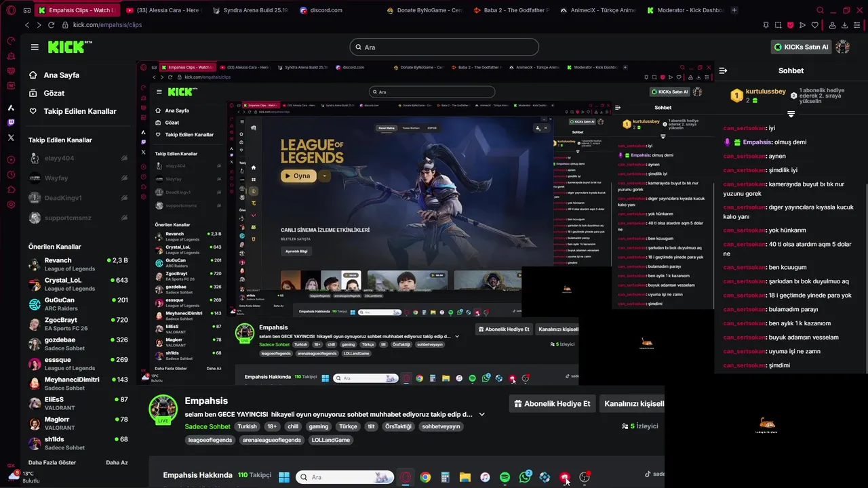Image resolution: width=868 pixels, height=488 pixels.
Task: Open Spotify from the taskbar
Action: point(505,477)
